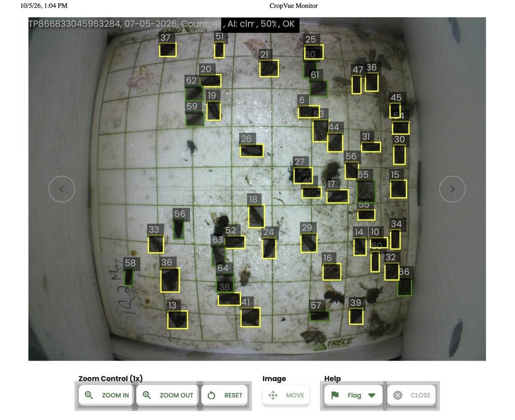This screenshot has height=420, width=515.
Task: Select green detection box labeled 58
Action: 129,277
